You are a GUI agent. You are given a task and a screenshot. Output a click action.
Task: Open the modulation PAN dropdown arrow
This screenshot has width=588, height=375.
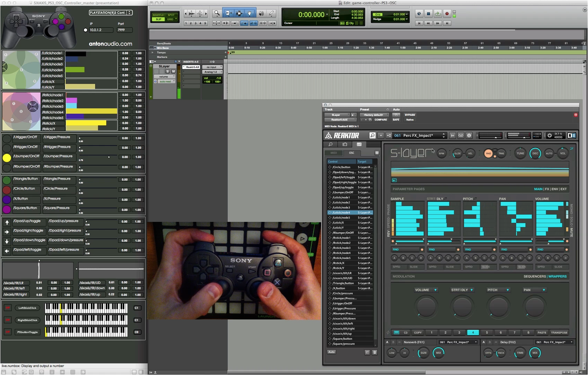tap(544, 290)
